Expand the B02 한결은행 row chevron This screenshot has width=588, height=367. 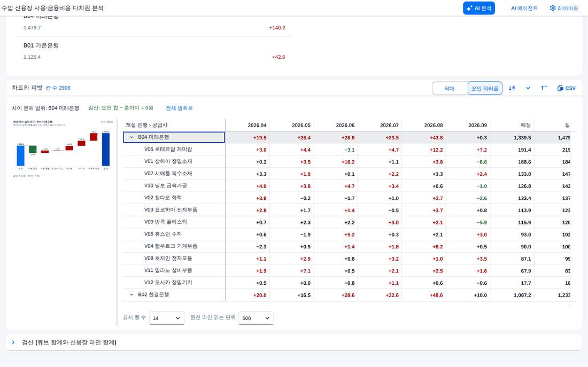coord(131,295)
